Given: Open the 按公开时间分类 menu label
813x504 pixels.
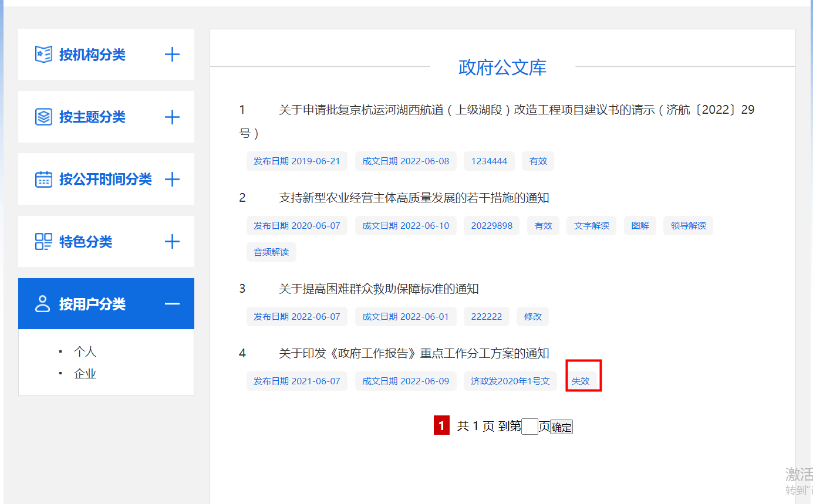Looking at the screenshot, I should click(105, 179).
